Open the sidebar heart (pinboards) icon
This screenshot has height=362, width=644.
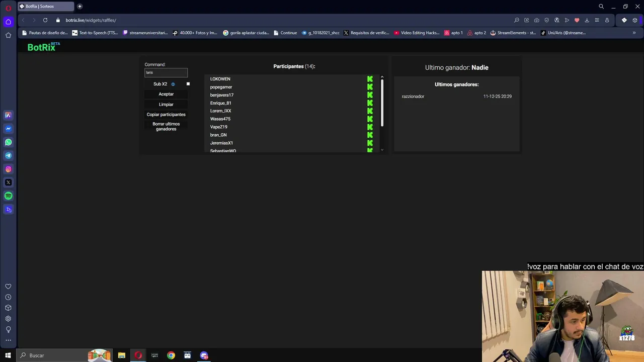(8, 287)
